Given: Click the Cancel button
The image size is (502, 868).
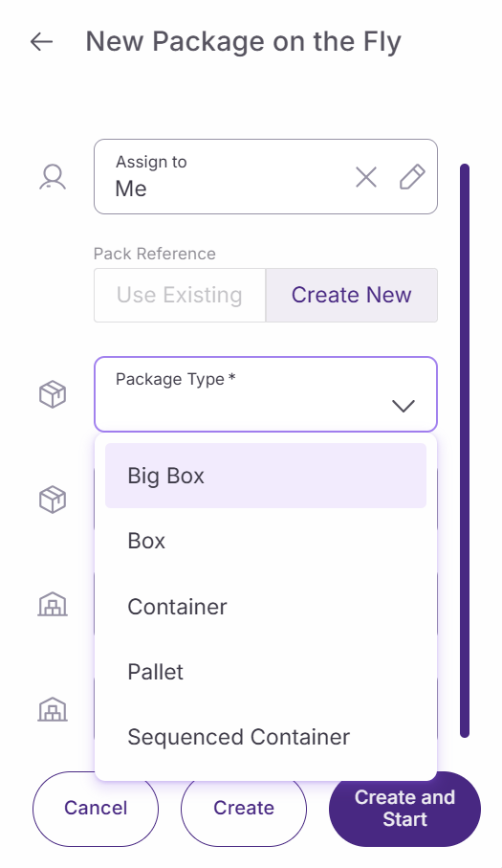Looking at the screenshot, I should [95, 809].
